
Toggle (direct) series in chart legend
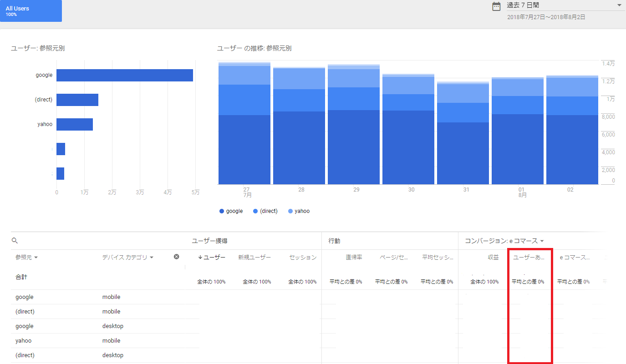(x=265, y=211)
